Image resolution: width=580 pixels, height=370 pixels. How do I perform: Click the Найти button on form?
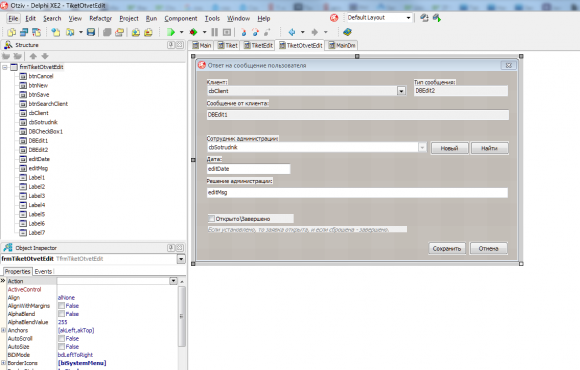pos(489,148)
